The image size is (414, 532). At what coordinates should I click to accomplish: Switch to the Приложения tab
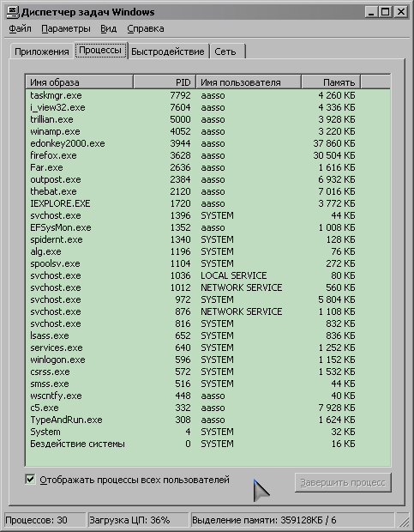[42, 51]
